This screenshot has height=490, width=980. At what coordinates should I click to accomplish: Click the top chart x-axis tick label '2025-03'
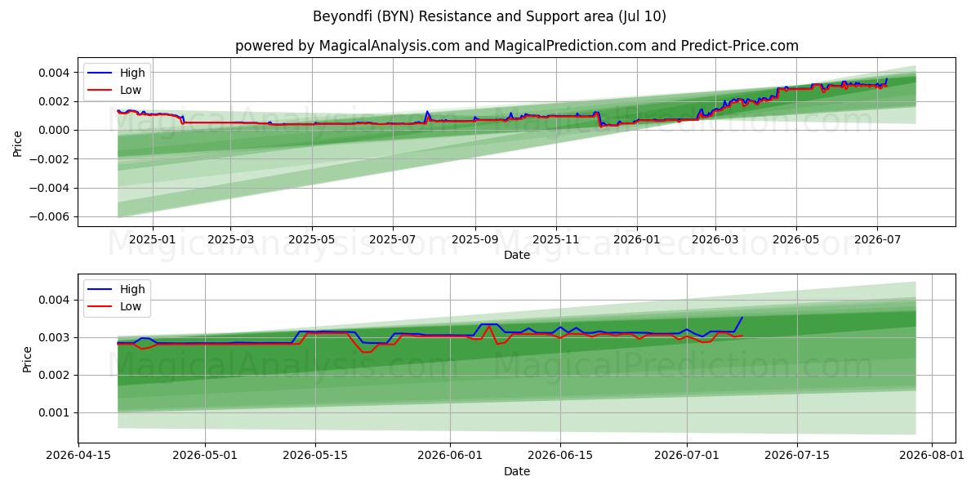pyautogui.click(x=230, y=239)
